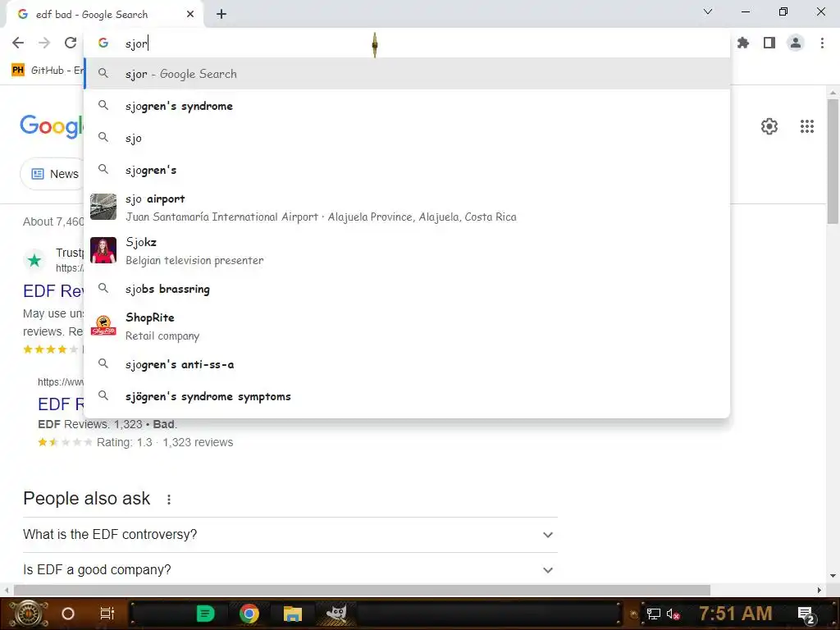
Task: Click the ShopRite logo thumbnail
Action: 103,326
